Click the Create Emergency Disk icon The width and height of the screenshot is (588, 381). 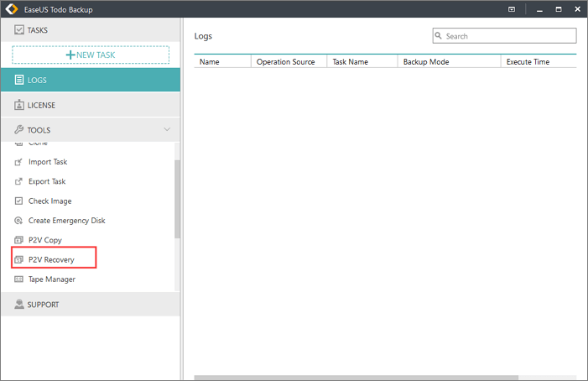[19, 221]
